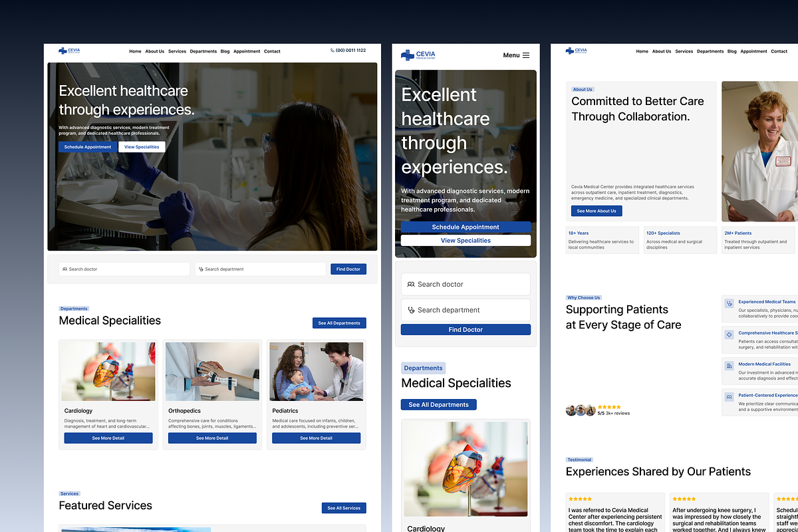Click the doctor icon in the desktop Search doctor field

click(x=65, y=269)
